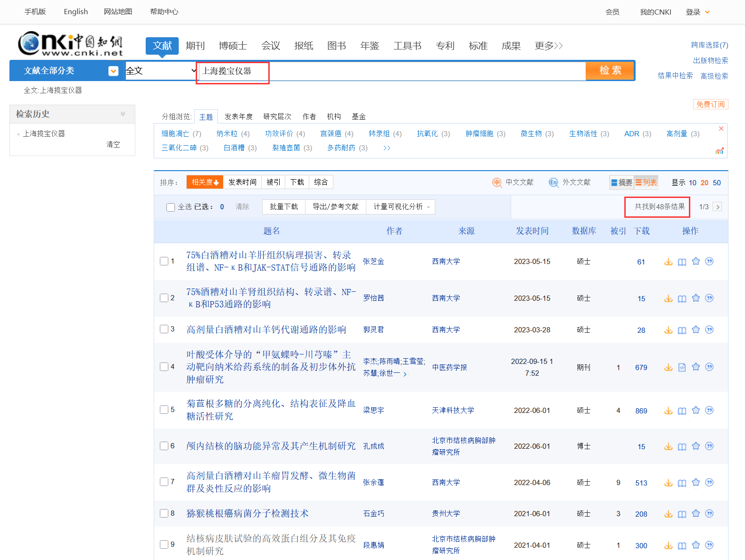The height and width of the screenshot is (560, 745).
Task: Expand 文献全部分类 category dropdown
Action: [x=113, y=71]
